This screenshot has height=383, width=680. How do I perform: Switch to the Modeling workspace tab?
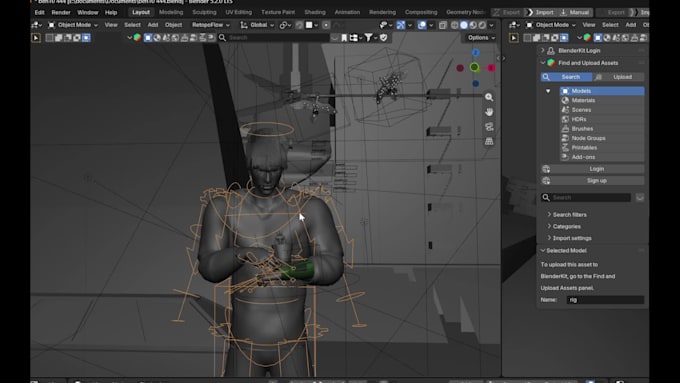[171, 12]
